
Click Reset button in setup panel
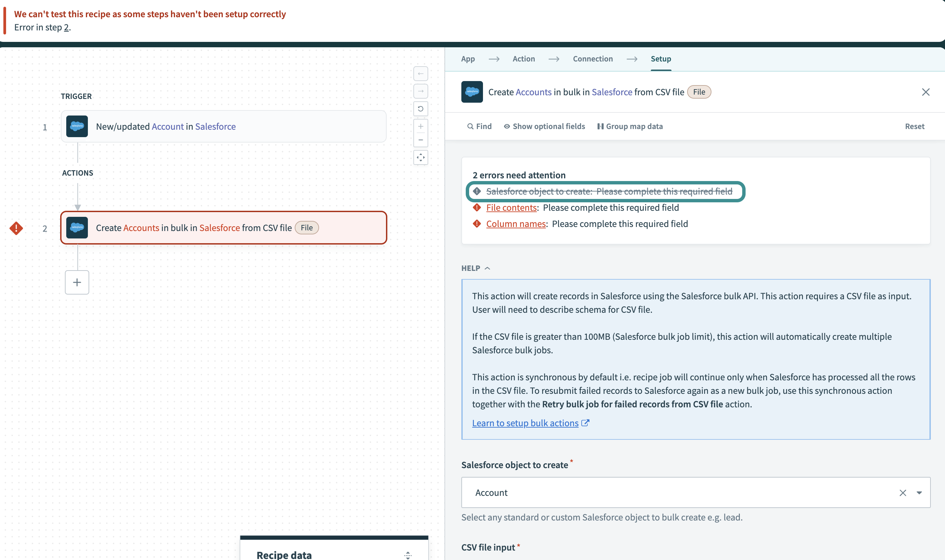(x=914, y=126)
